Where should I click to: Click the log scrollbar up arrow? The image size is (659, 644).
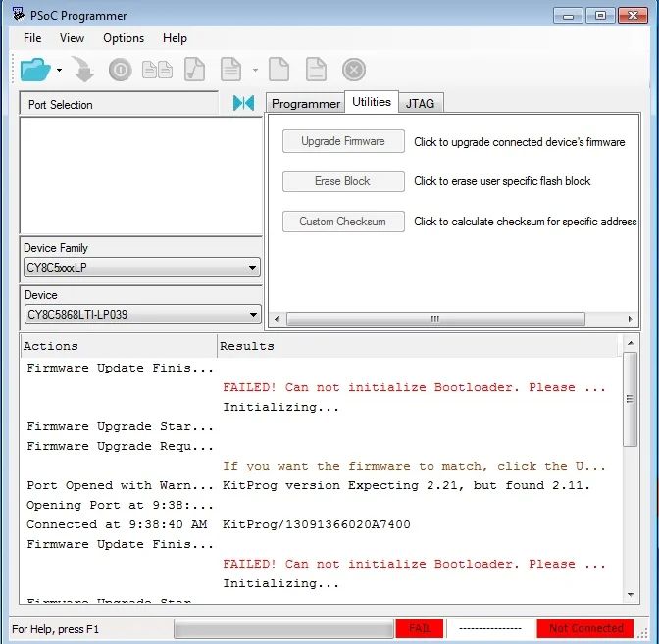point(631,343)
